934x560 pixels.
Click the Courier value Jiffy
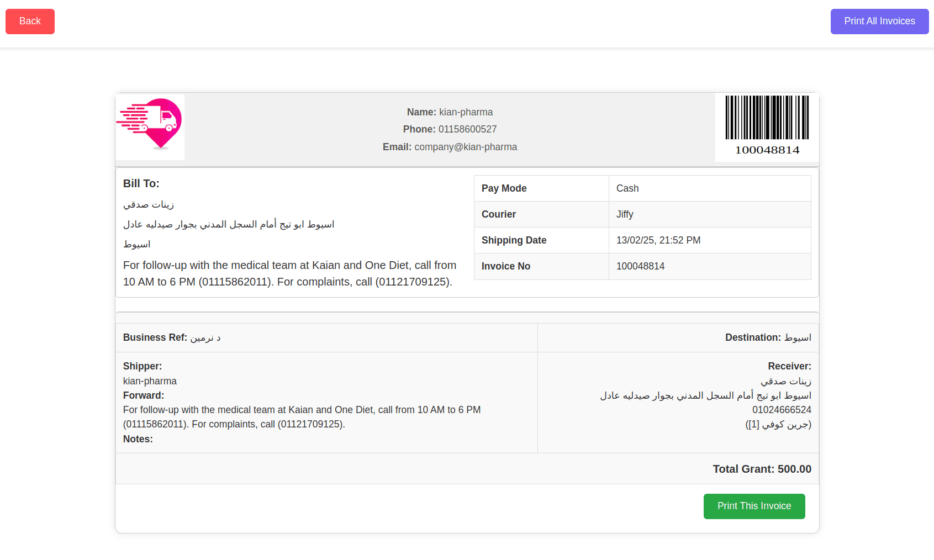(x=625, y=214)
